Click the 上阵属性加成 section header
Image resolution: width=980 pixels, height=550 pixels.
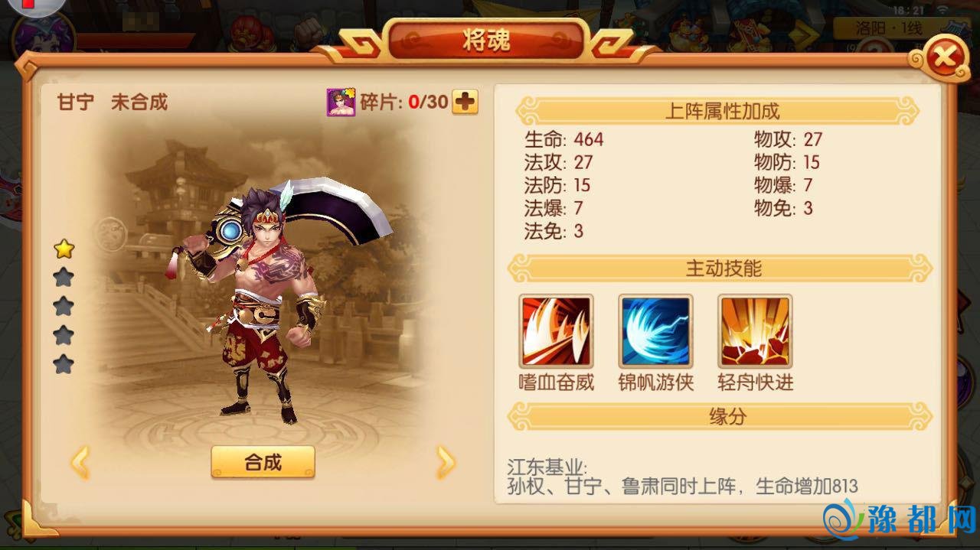point(722,111)
